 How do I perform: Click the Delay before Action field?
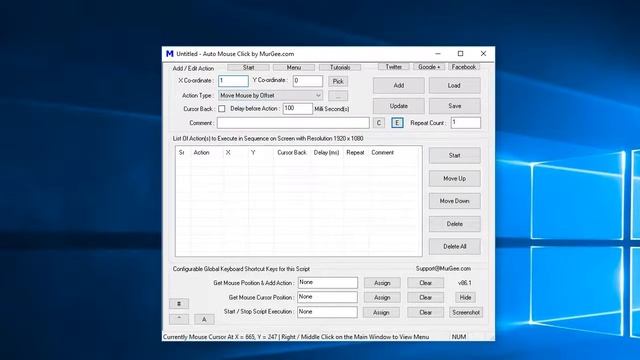pyautogui.click(x=298, y=109)
